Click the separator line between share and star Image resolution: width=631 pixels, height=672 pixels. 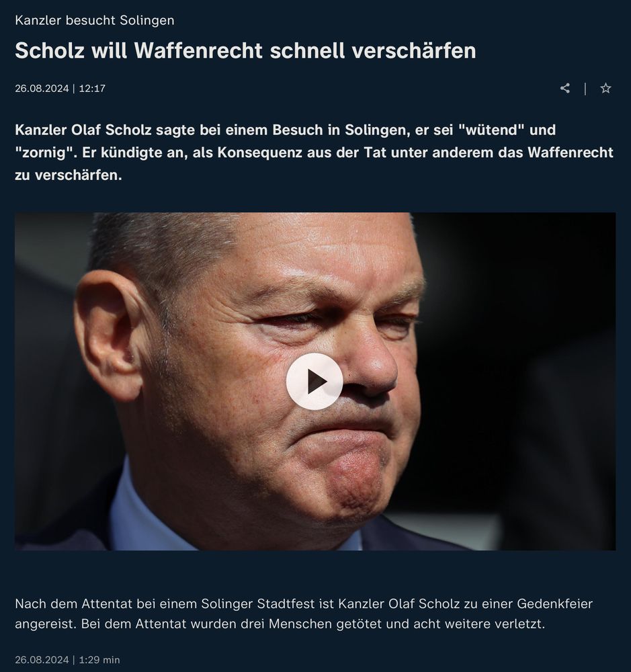click(585, 89)
